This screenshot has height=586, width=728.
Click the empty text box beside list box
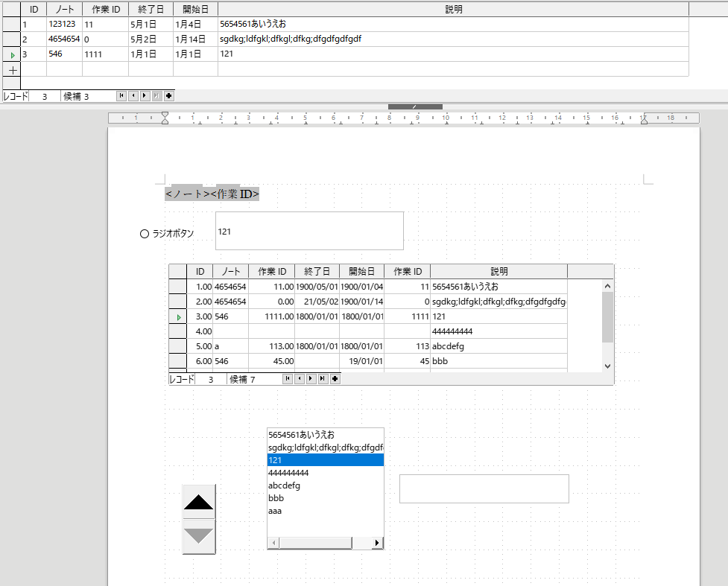point(484,488)
